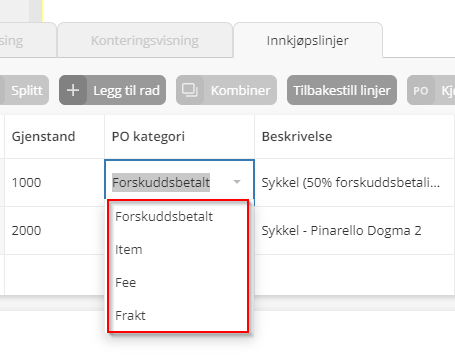Screen dimensions: 455x360
Task: Open the Innkjøpslinjer tab
Action: [x=308, y=40]
